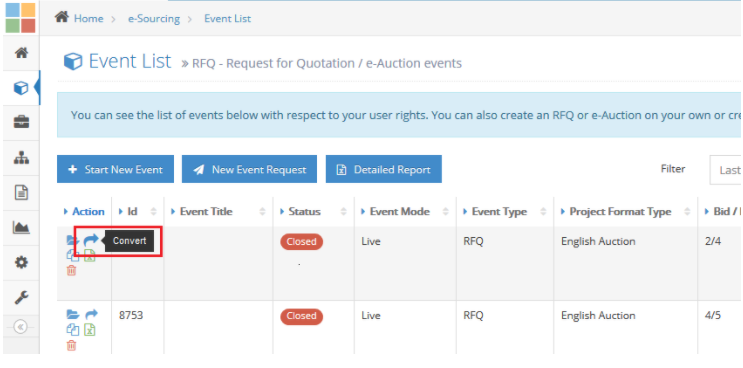The width and height of the screenshot is (743, 368).
Task: Open the Filter dropdown showing Last
Action: [x=725, y=170]
